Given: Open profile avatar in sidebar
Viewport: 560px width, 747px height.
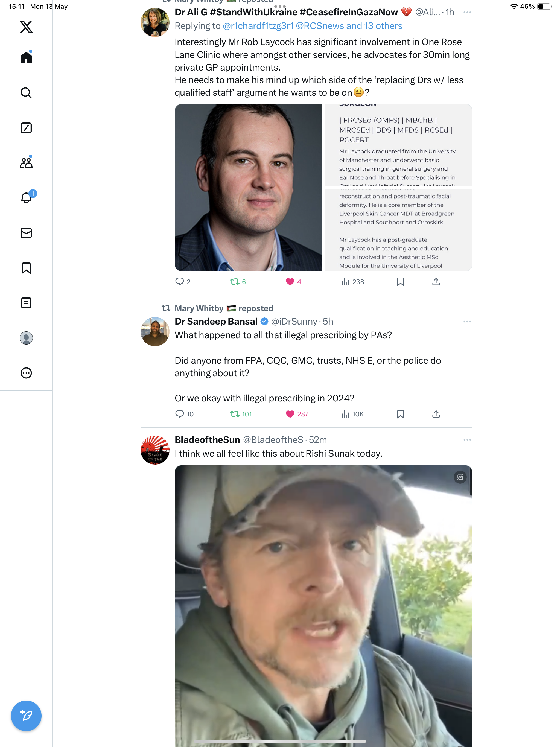Looking at the screenshot, I should point(26,338).
